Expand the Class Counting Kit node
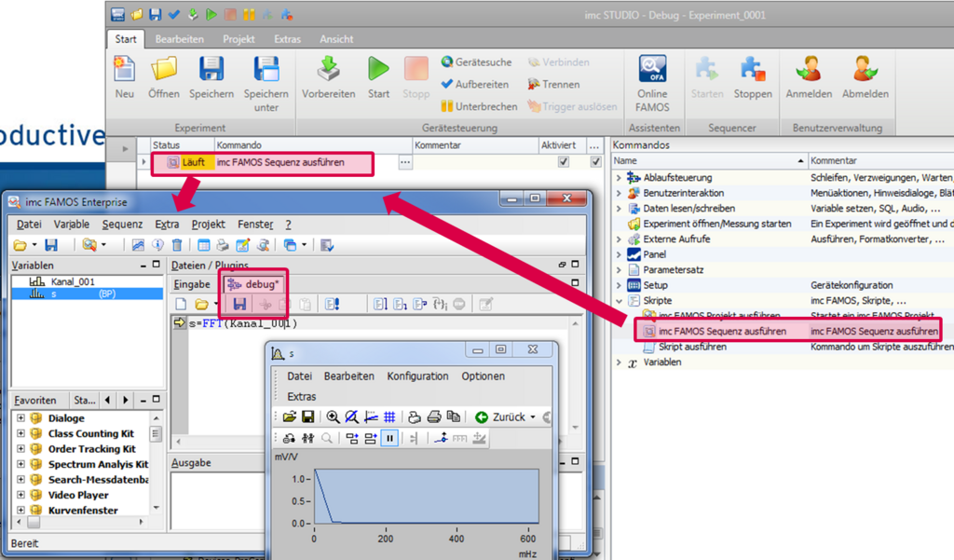Screen dimensions: 954x560 point(21,434)
